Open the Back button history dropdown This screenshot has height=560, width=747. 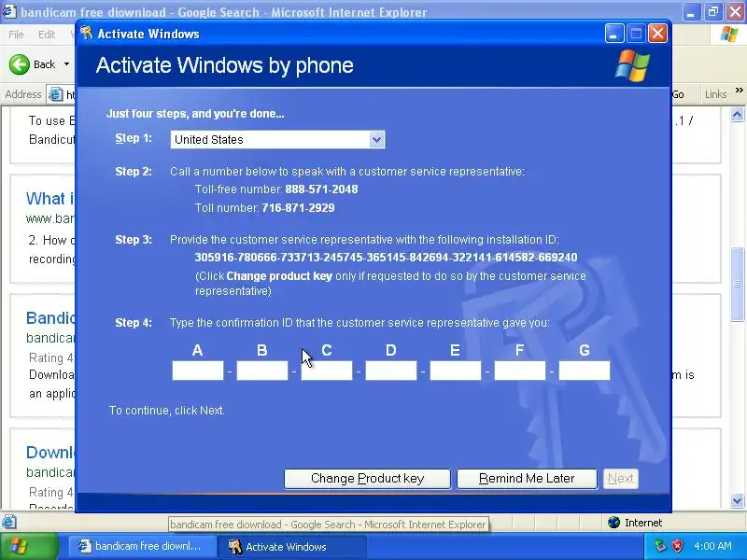[x=66, y=64]
